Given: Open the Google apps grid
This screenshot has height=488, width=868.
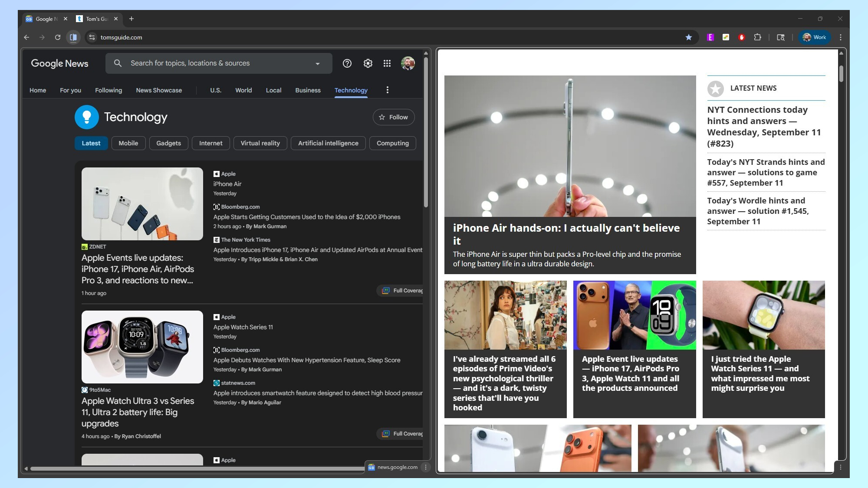Looking at the screenshot, I should [x=387, y=63].
